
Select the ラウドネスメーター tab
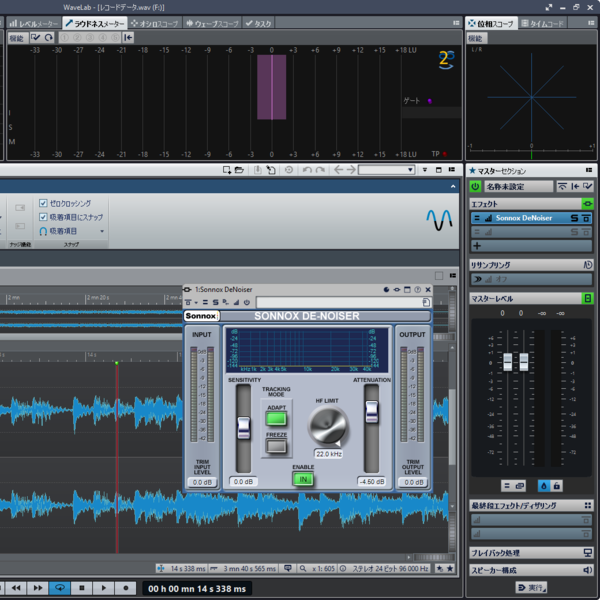click(x=95, y=24)
